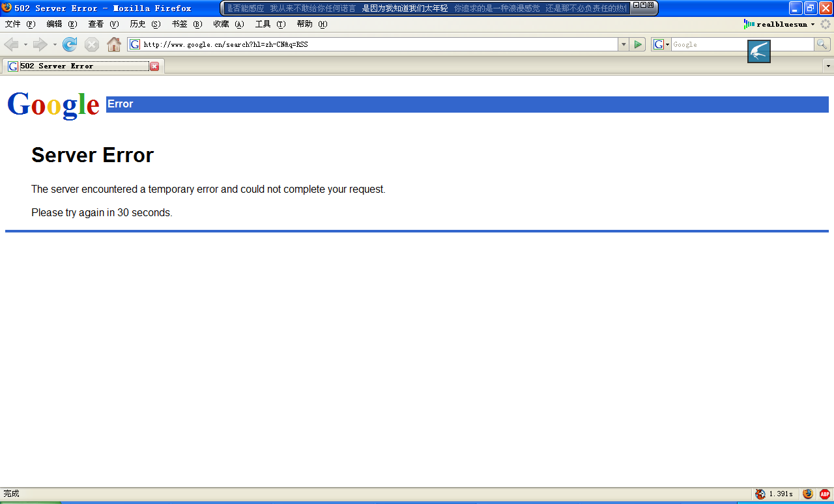Click the colored bars icon beside realbluesun

[749, 24]
